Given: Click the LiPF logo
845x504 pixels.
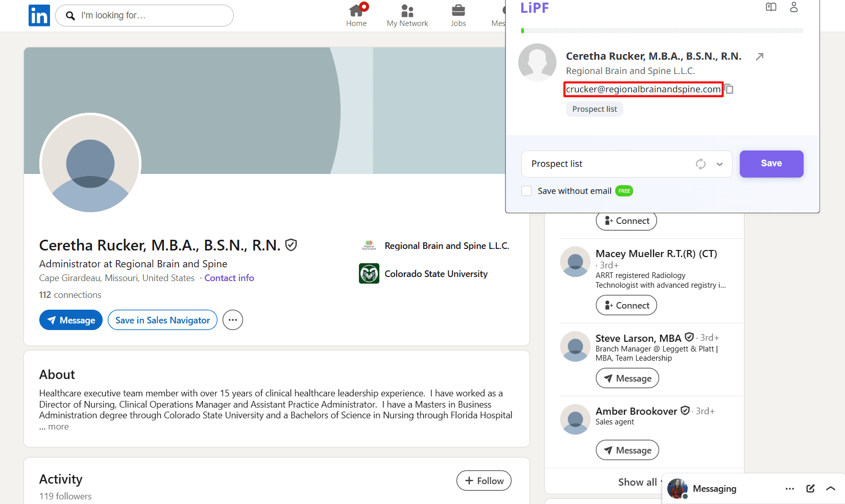Looking at the screenshot, I should pos(535,8).
